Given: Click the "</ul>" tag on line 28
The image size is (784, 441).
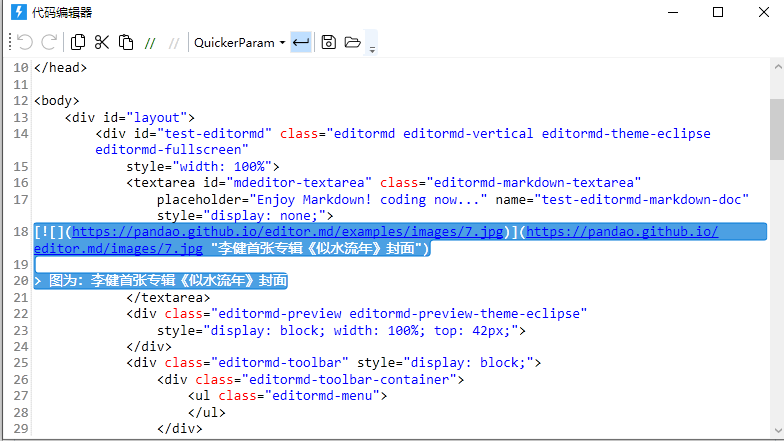Looking at the screenshot, I should click(x=206, y=412).
